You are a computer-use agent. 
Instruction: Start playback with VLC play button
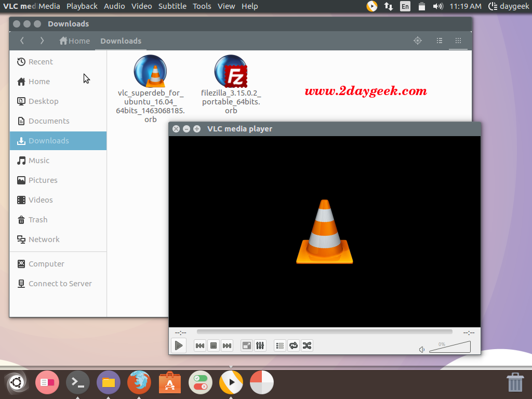point(179,345)
